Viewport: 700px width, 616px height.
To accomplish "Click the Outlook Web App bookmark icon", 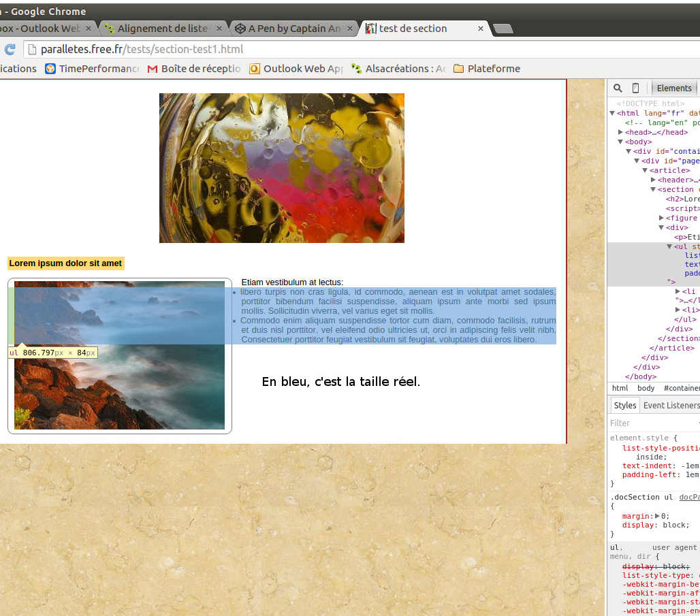I will point(255,69).
